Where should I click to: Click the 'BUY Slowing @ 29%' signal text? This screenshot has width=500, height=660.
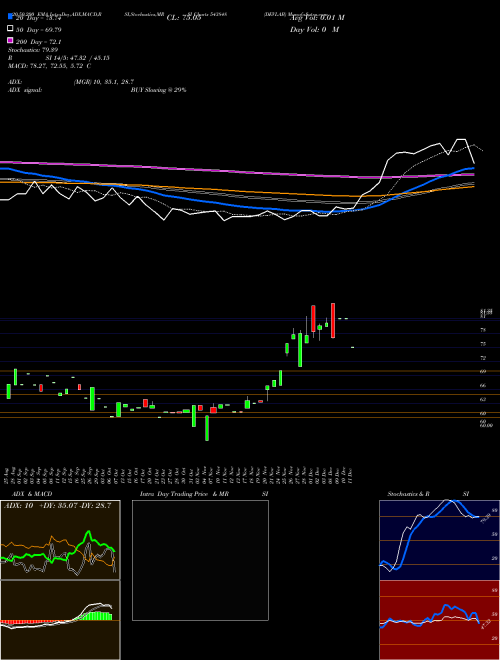tap(159, 90)
